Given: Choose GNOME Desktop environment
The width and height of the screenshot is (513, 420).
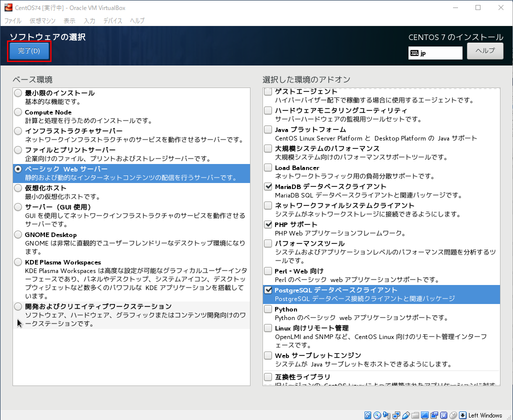Looking at the screenshot, I should [x=18, y=235].
